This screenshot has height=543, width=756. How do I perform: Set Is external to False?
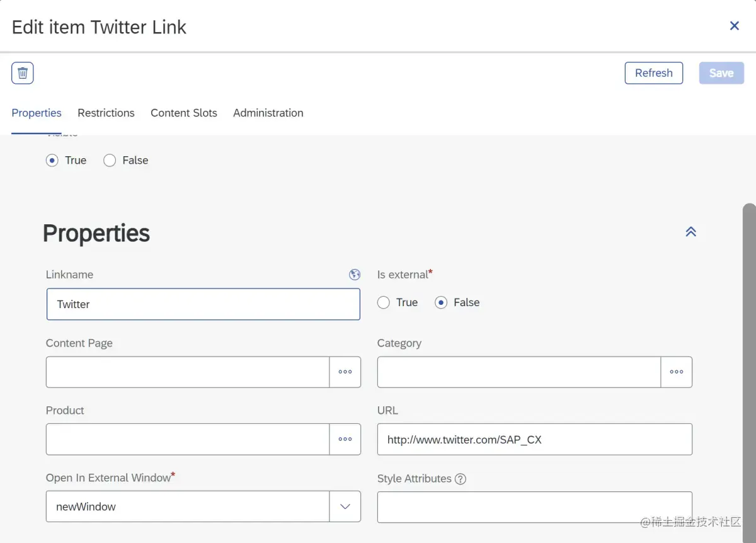[441, 303]
